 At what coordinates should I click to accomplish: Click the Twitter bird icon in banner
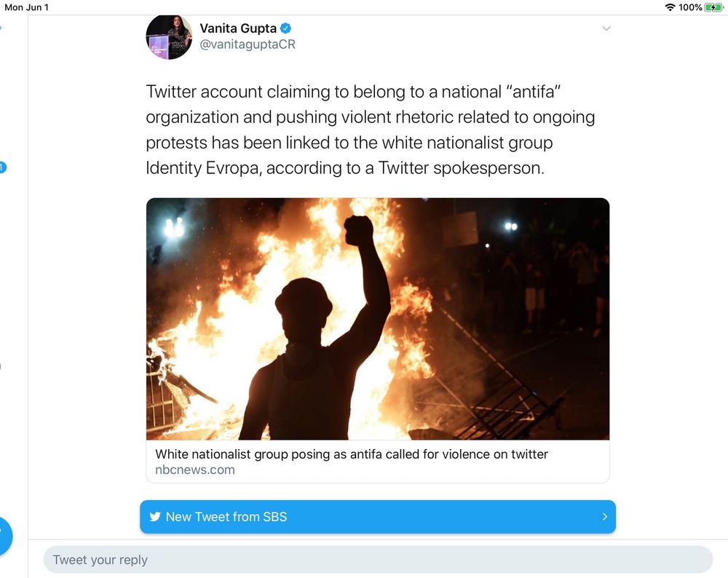click(155, 517)
